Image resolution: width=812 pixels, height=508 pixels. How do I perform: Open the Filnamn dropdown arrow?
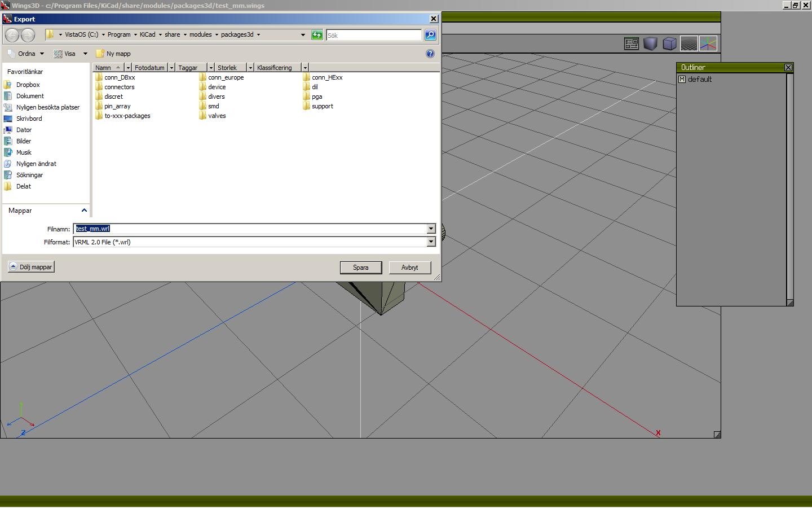click(x=431, y=229)
